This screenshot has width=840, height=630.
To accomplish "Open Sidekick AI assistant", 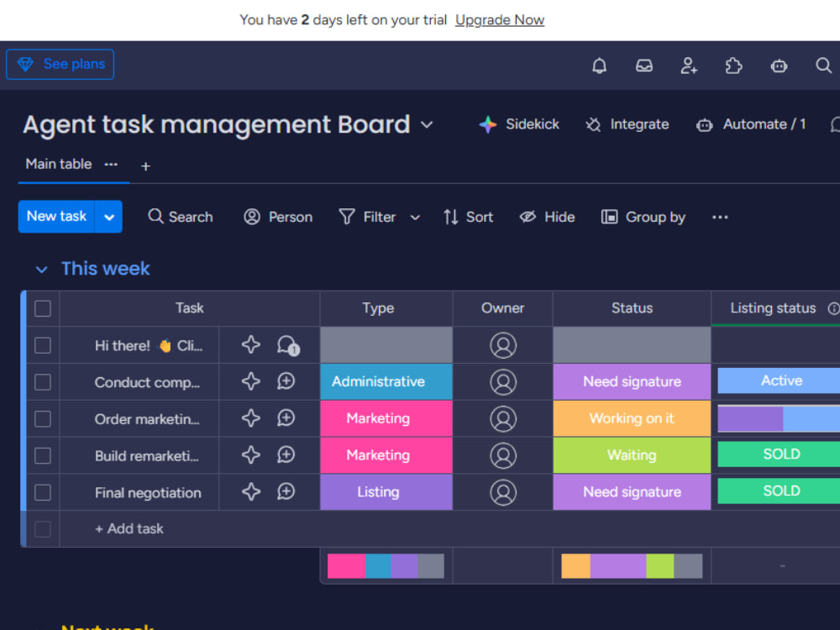I will pos(518,124).
